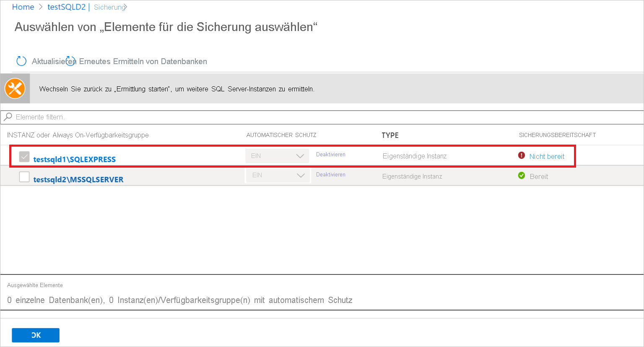
Task: Click the Aktualisieren refresh icon
Action: [x=21, y=61]
